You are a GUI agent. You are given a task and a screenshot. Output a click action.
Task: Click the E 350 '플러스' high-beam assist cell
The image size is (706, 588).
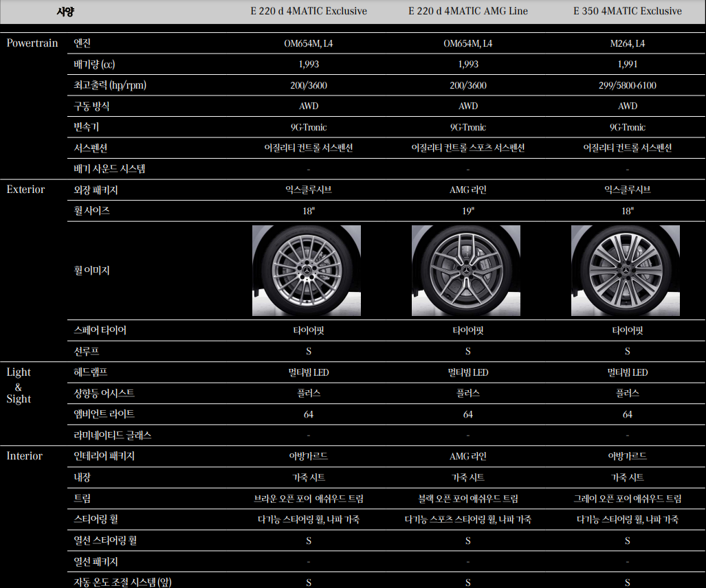coord(628,393)
